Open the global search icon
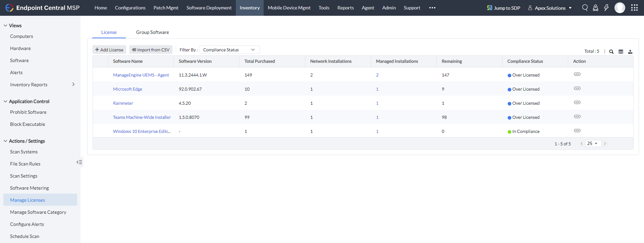 [x=585, y=8]
